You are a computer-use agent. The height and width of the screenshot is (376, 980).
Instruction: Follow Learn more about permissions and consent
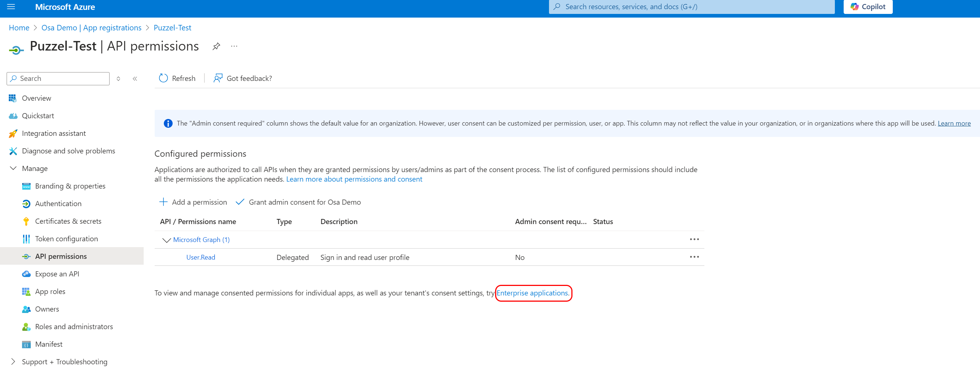click(x=354, y=179)
